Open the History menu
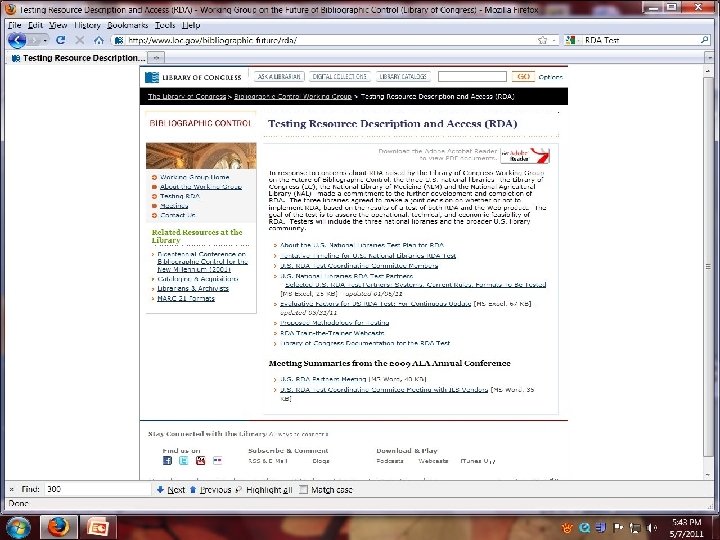This screenshot has height=540, width=720. [87, 25]
